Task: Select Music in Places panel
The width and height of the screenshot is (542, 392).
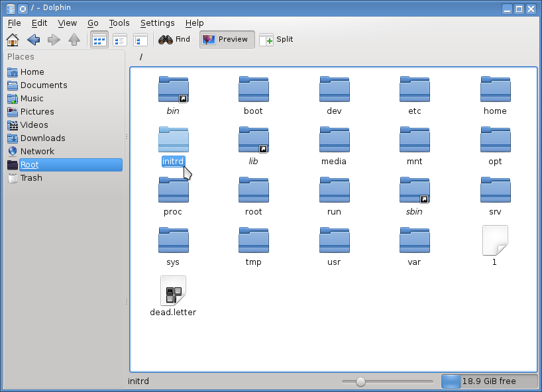Action: click(64, 99)
